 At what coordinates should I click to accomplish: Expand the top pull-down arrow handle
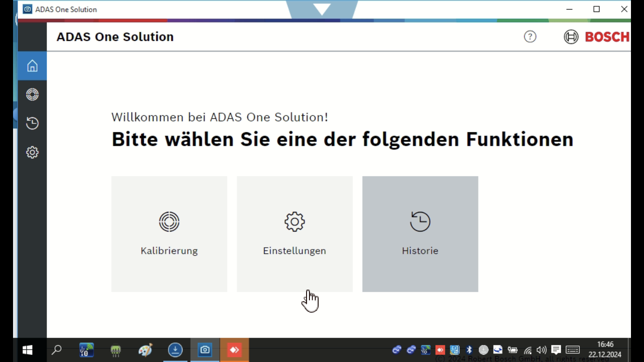[x=322, y=9]
